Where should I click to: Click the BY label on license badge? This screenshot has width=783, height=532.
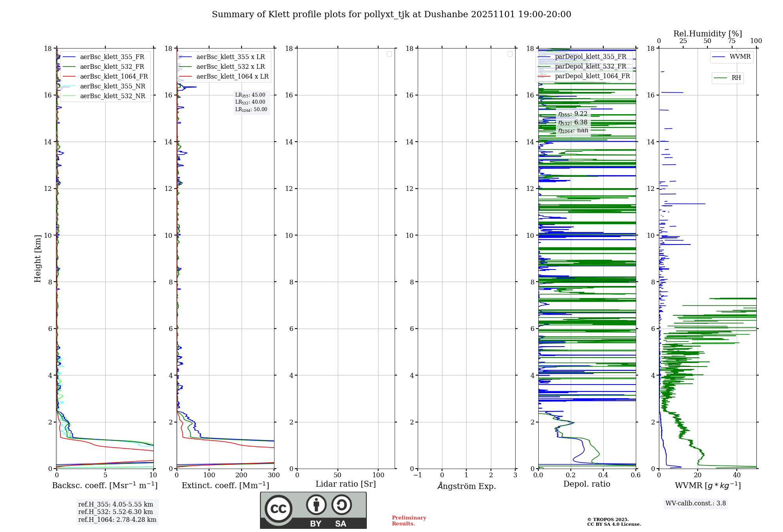(316, 524)
